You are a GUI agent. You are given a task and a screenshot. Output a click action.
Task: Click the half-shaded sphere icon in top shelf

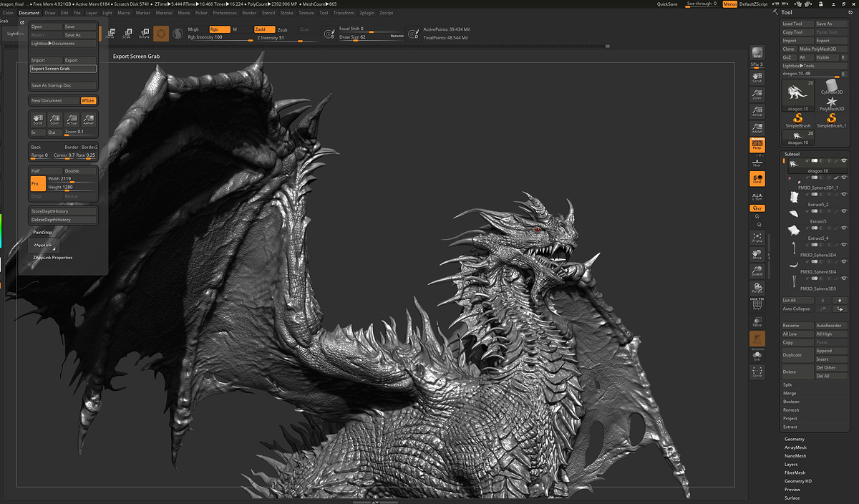click(x=177, y=34)
